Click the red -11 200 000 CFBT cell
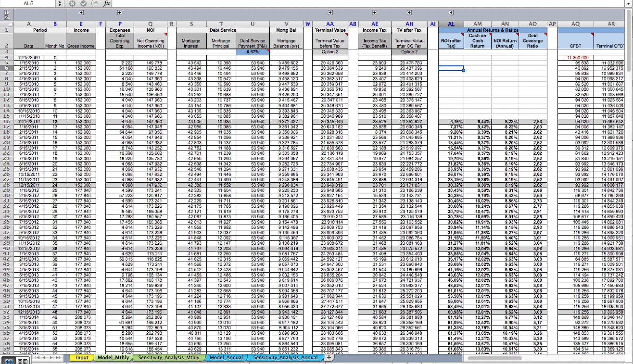The width and height of the screenshot is (633, 364). coord(575,57)
